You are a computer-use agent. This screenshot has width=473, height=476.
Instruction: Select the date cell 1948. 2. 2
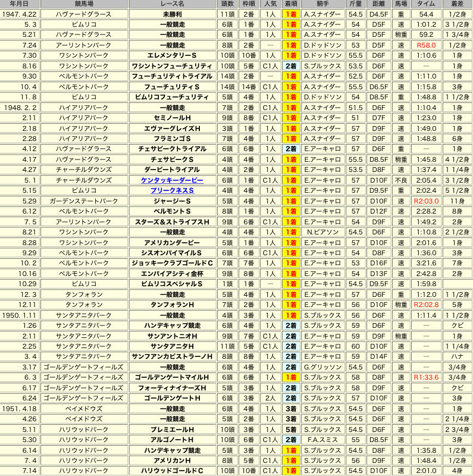coord(20,108)
